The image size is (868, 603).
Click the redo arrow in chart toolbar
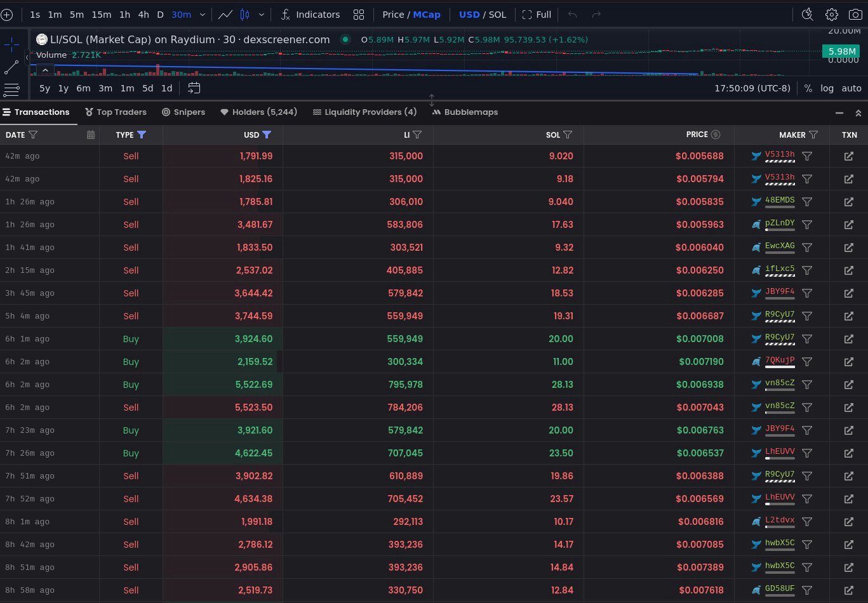coord(596,15)
